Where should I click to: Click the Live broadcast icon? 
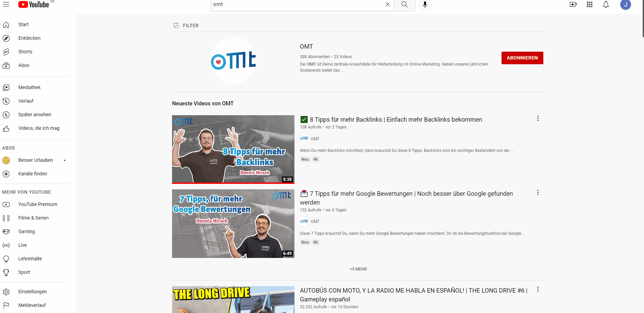6,245
